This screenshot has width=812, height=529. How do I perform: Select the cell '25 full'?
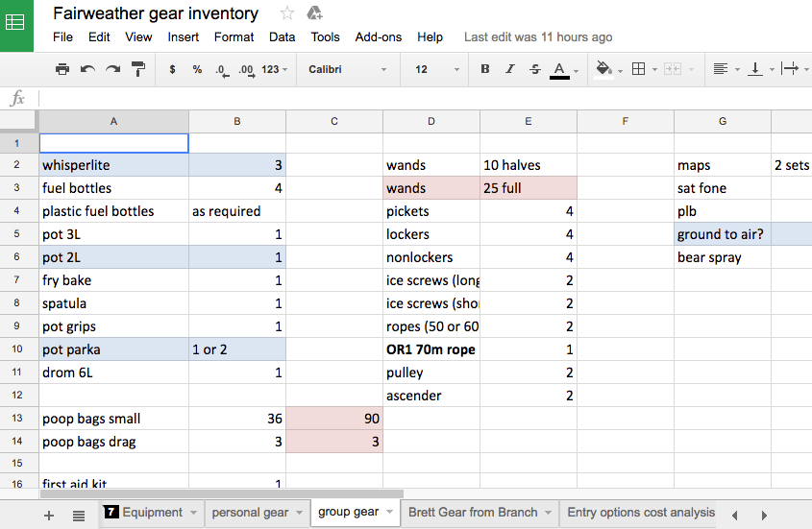click(529, 188)
